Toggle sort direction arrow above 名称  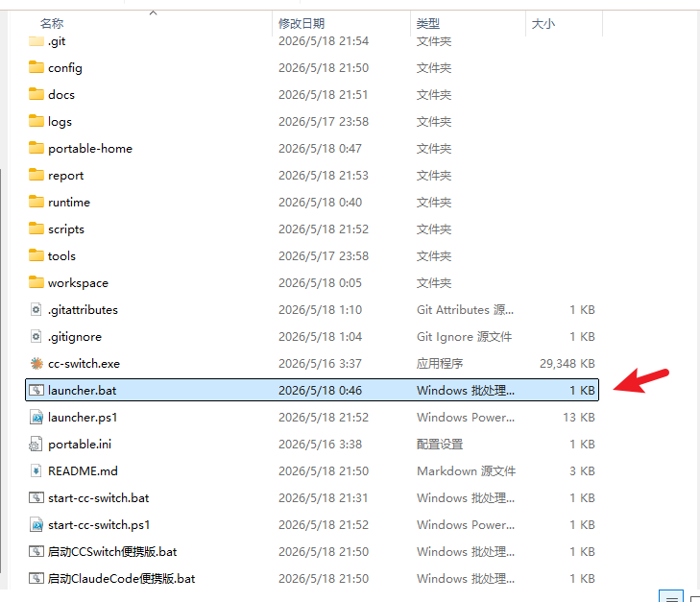pos(153,12)
